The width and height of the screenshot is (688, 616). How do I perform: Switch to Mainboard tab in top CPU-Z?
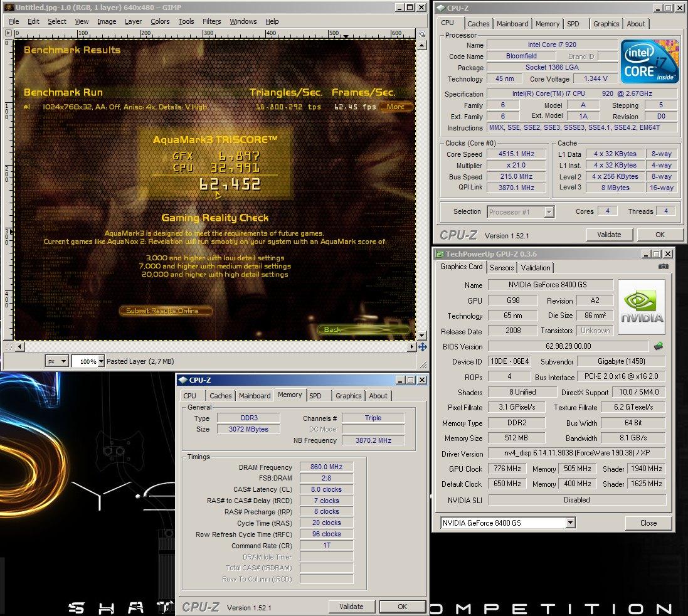click(512, 24)
